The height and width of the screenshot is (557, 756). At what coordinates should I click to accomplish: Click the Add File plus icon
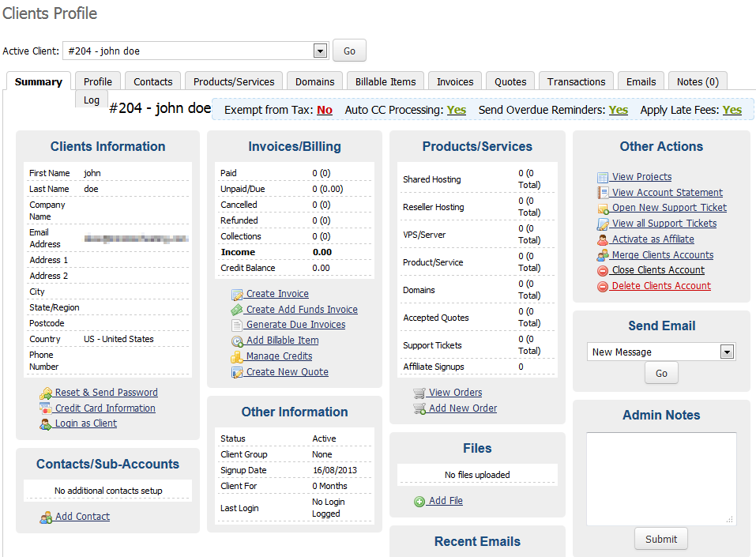pos(419,501)
